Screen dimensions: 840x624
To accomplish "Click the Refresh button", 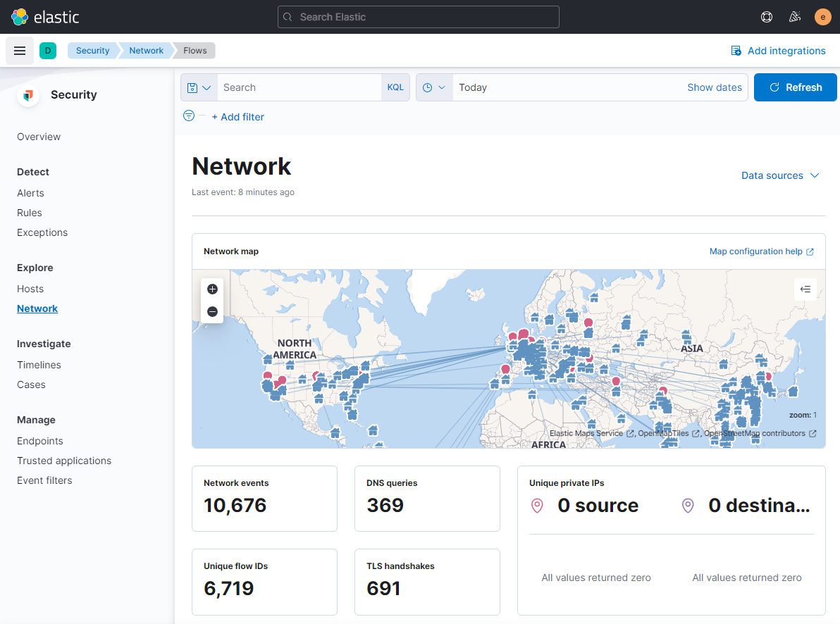I will (x=795, y=87).
